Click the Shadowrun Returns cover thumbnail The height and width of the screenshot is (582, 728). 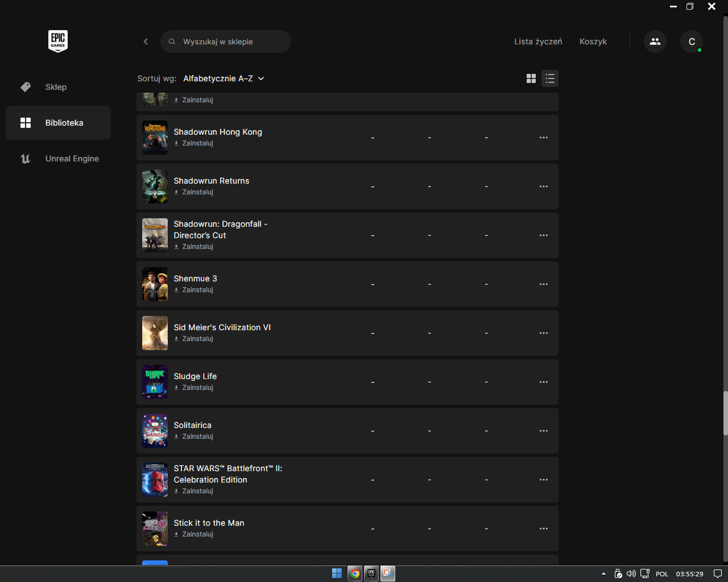coord(155,186)
